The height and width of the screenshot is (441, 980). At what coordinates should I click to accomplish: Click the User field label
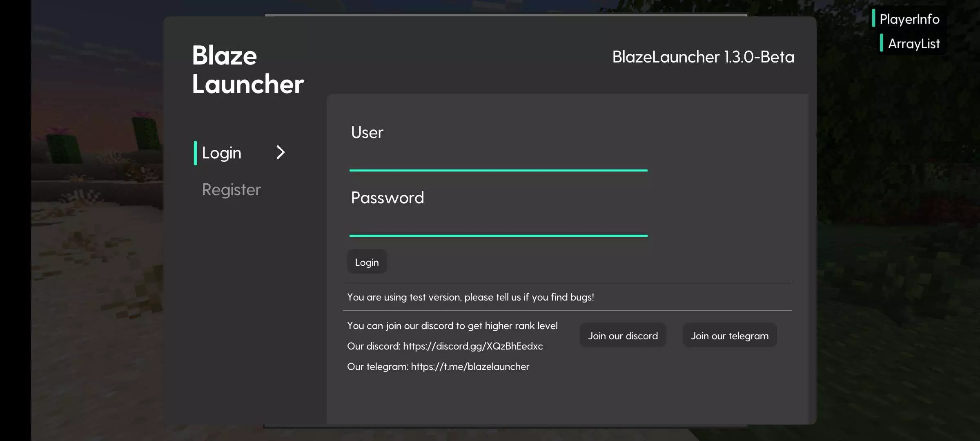[367, 133]
